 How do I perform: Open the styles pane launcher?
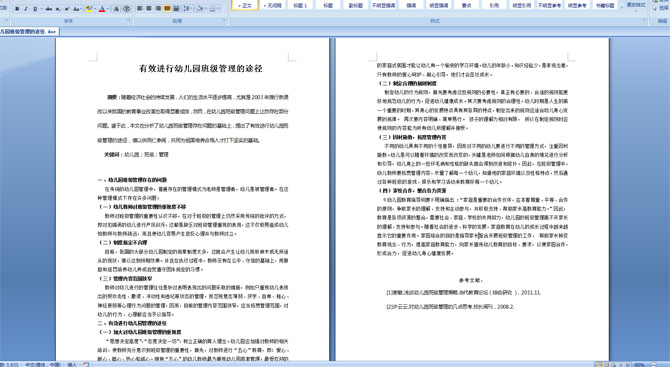click(x=645, y=21)
